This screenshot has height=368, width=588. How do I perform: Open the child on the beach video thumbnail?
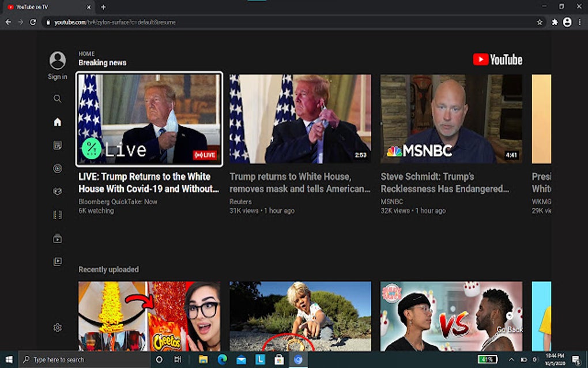pos(300,316)
